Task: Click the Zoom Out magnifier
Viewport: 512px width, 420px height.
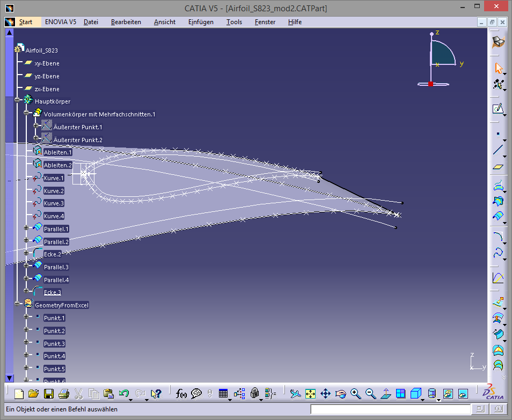Action: coord(371,394)
